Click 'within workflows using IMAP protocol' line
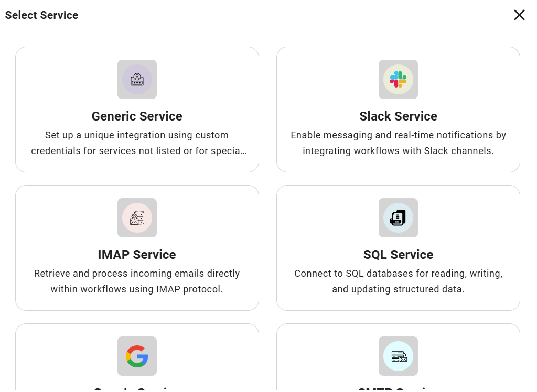The height and width of the screenshot is (392, 537). [x=137, y=289]
